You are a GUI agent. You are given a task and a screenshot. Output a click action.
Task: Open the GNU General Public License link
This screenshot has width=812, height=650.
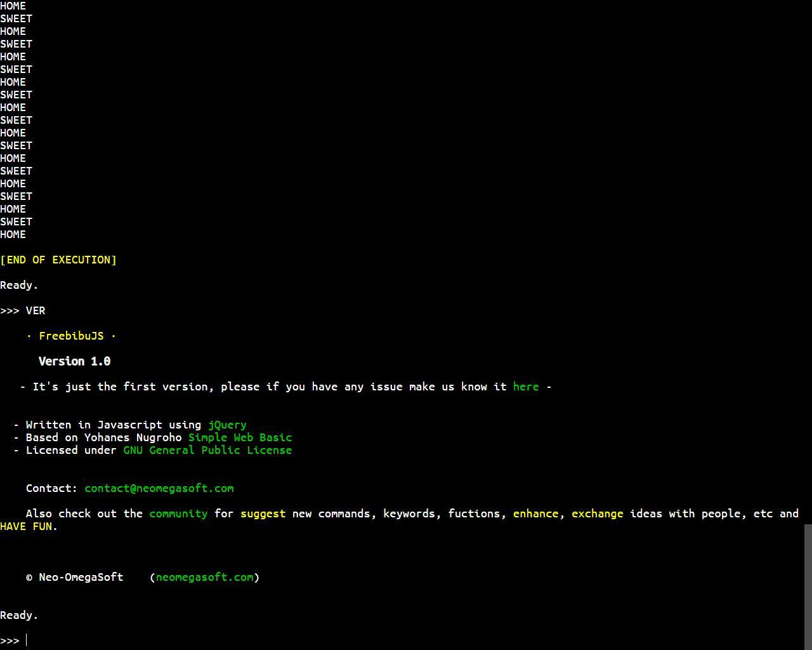207,450
